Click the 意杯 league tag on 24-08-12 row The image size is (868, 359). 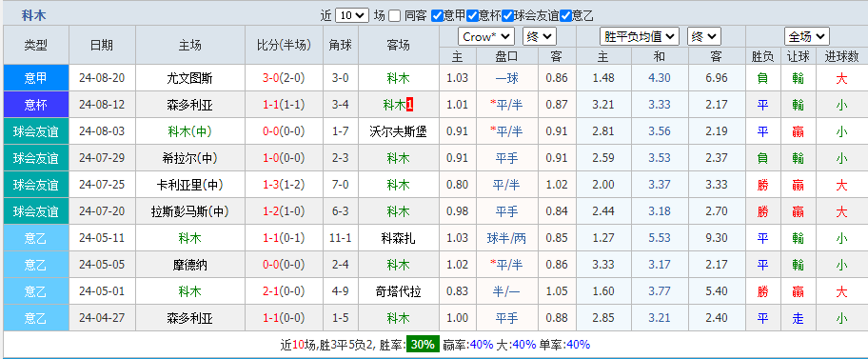36,105
